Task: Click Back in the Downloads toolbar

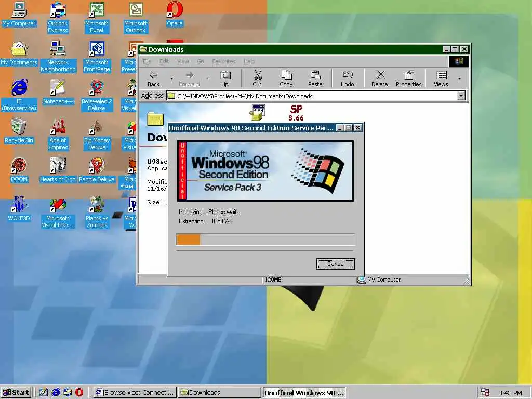Action: [x=154, y=79]
